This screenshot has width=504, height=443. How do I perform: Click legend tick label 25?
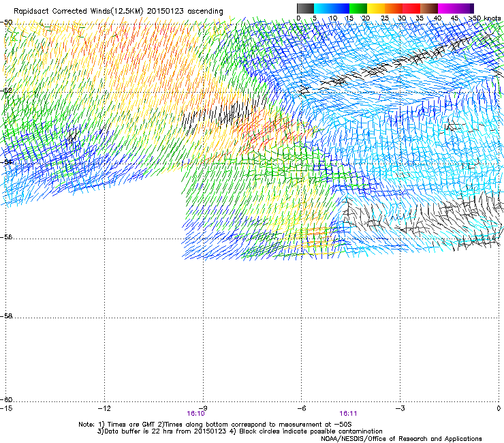point(385,18)
